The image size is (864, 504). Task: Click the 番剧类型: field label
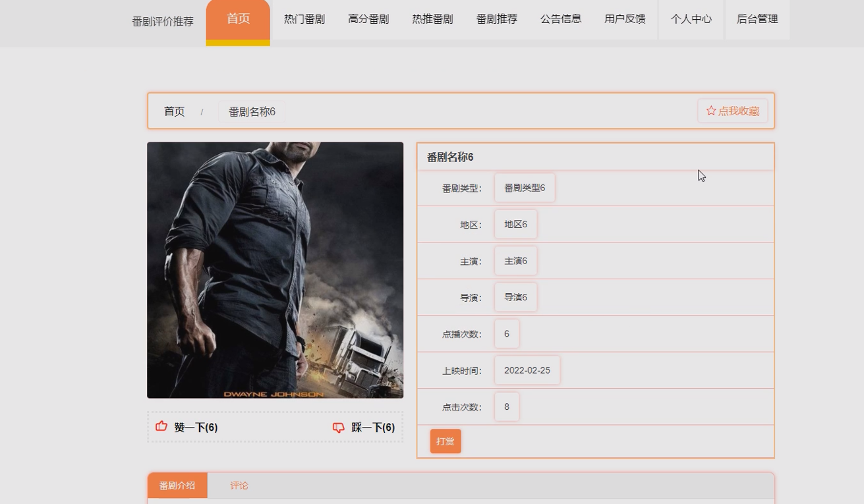coord(462,188)
